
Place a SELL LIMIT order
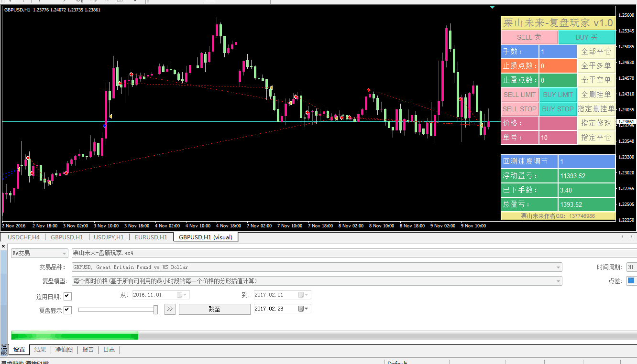coord(520,95)
